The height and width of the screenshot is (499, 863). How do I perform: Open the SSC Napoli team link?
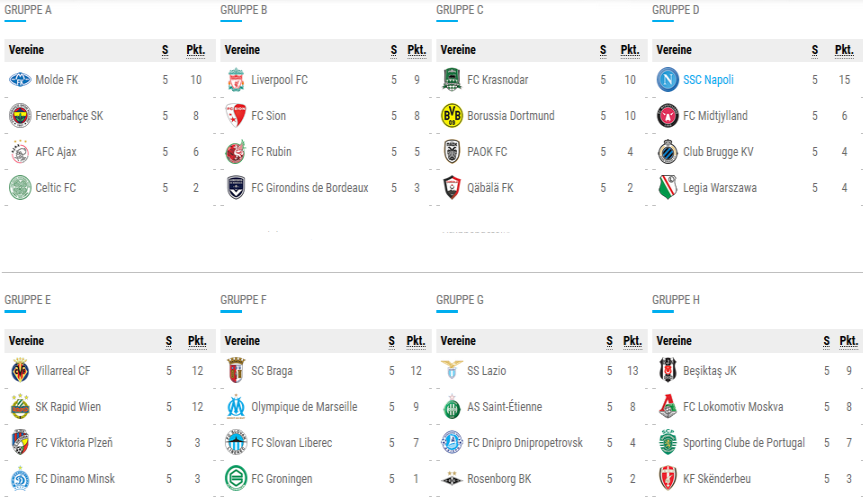coord(708,80)
